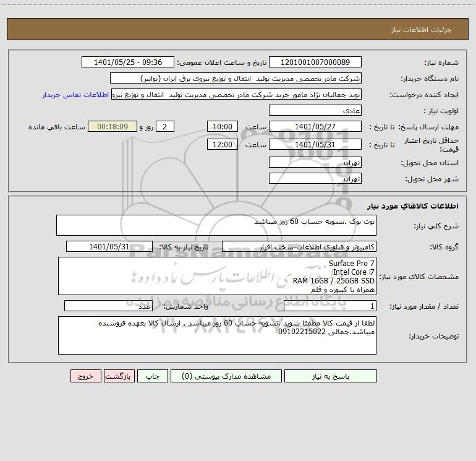Click the countdown timer 00:18:09
The image size is (476, 461).
(x=113, y=126)
